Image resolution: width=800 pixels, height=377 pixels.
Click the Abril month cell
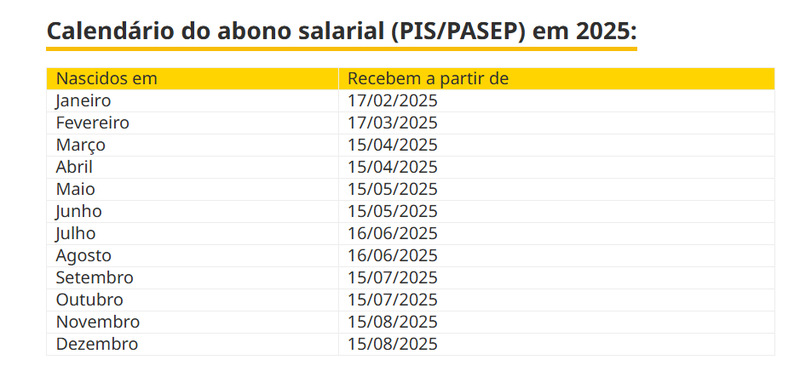pos(192,167)
